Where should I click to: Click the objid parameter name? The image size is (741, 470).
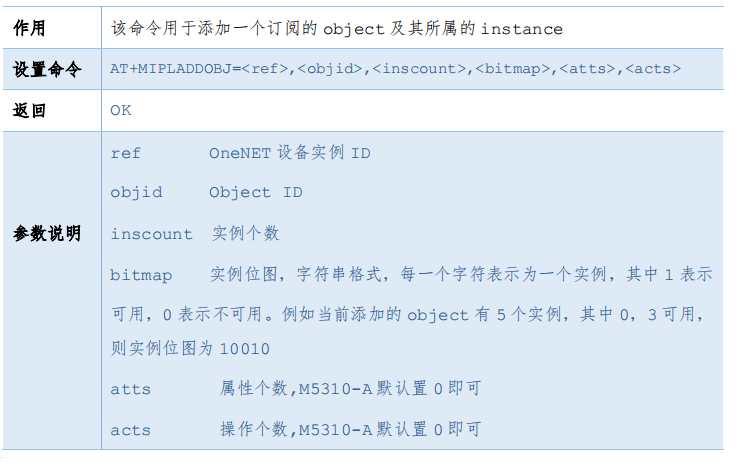[x=135, y=192]
